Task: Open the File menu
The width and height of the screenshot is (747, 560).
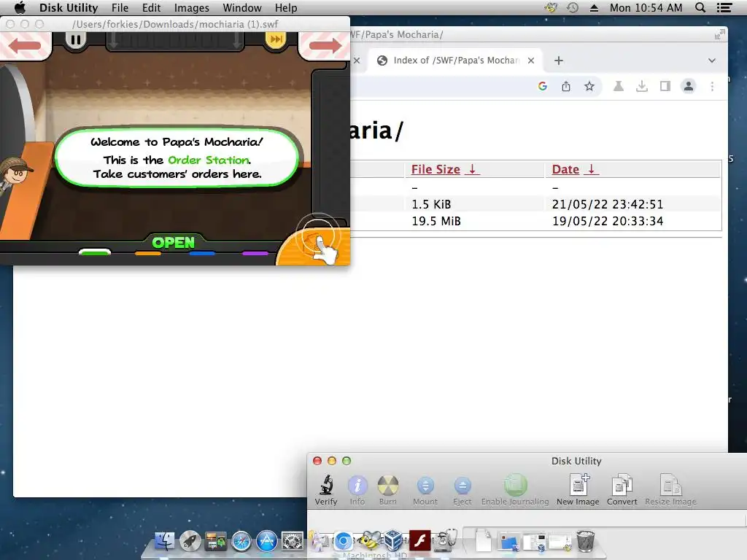Action: (x=120, y=7)
